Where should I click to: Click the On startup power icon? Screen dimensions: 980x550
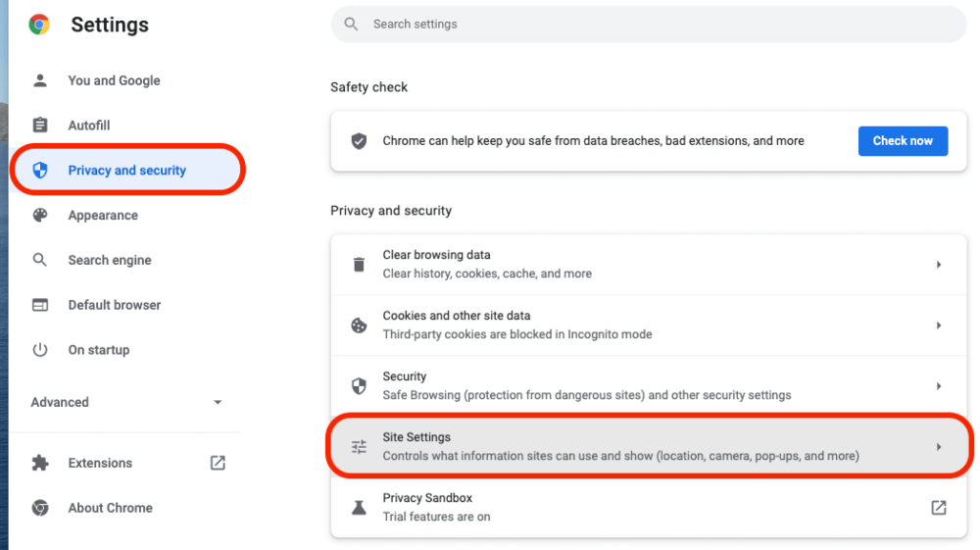click(x=40, y=349)
